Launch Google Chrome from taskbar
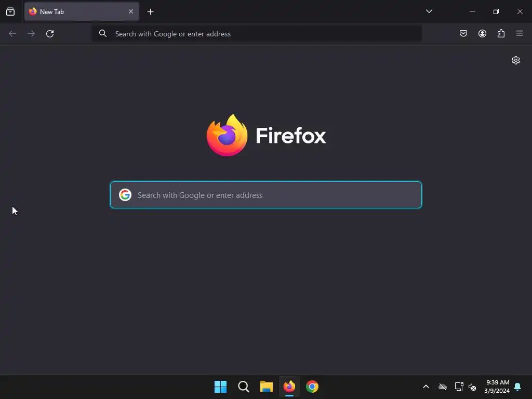This screenshot has width=532, height=399. tap(312, 387)
